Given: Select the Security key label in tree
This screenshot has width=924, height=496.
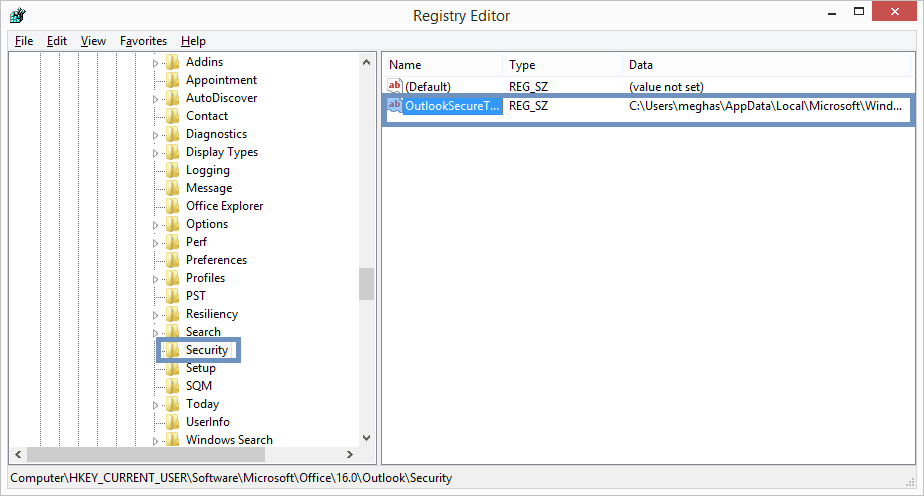Looking at the screenshot, I should point(207,350).
